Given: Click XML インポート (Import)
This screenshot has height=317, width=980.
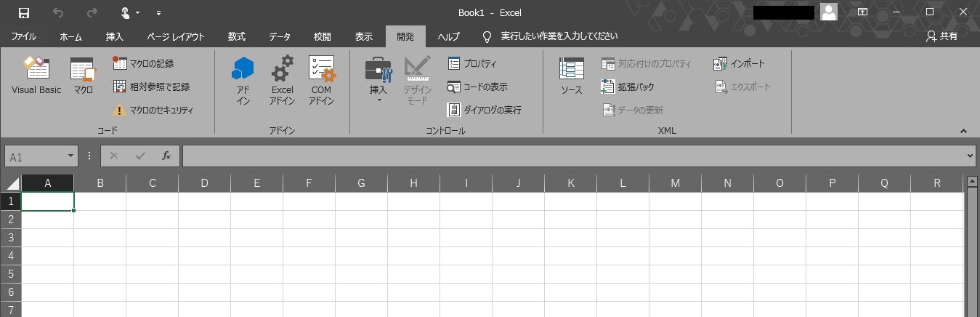Looking at the screenshot, I should (x=739, y=63).
